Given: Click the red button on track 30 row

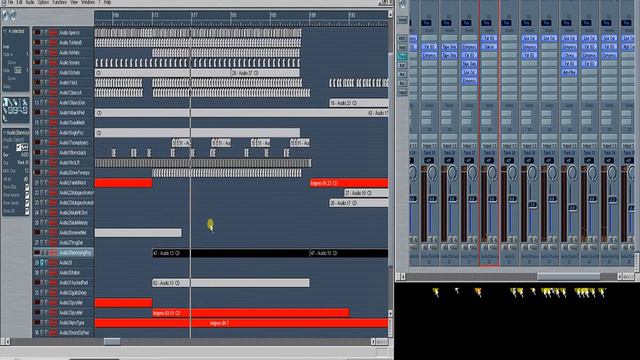Looking at the screenshot, I should [53, 273].
